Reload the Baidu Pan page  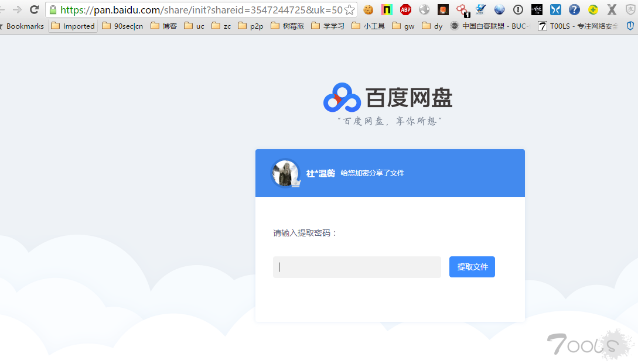[34, 10]
